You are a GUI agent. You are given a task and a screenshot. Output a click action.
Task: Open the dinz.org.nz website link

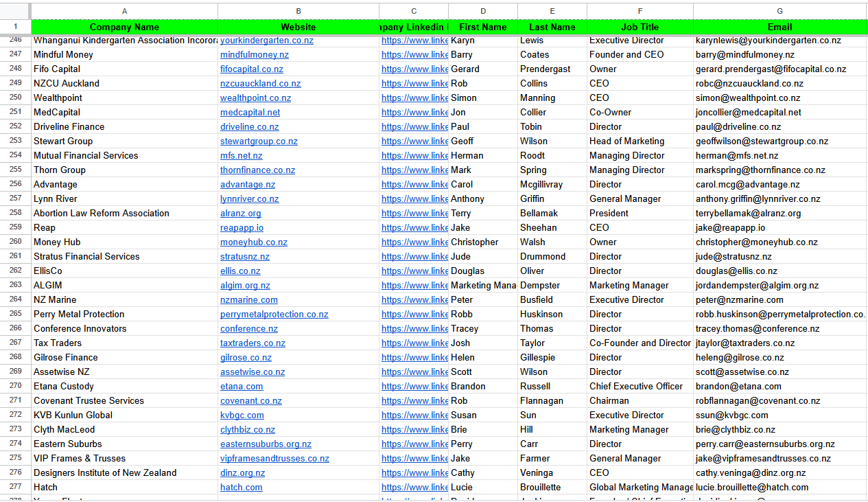242,473
